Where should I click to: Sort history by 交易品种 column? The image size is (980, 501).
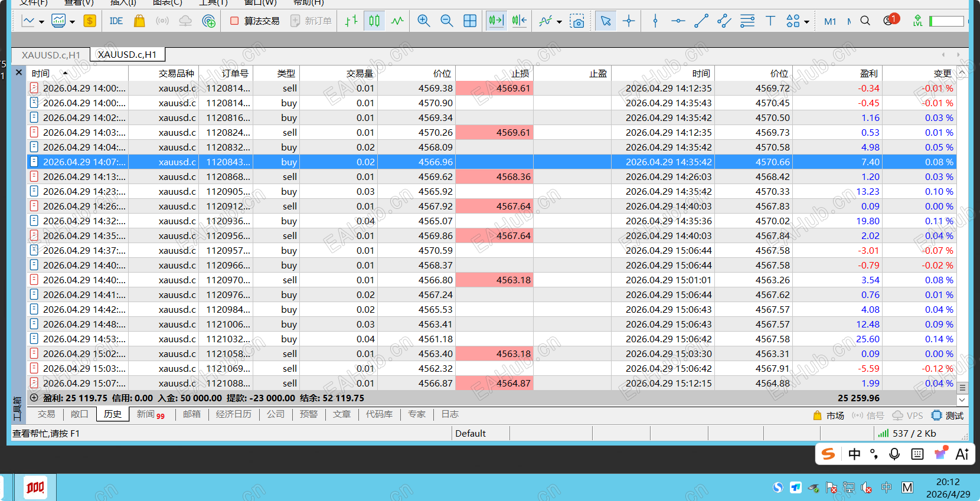[164, 73]
